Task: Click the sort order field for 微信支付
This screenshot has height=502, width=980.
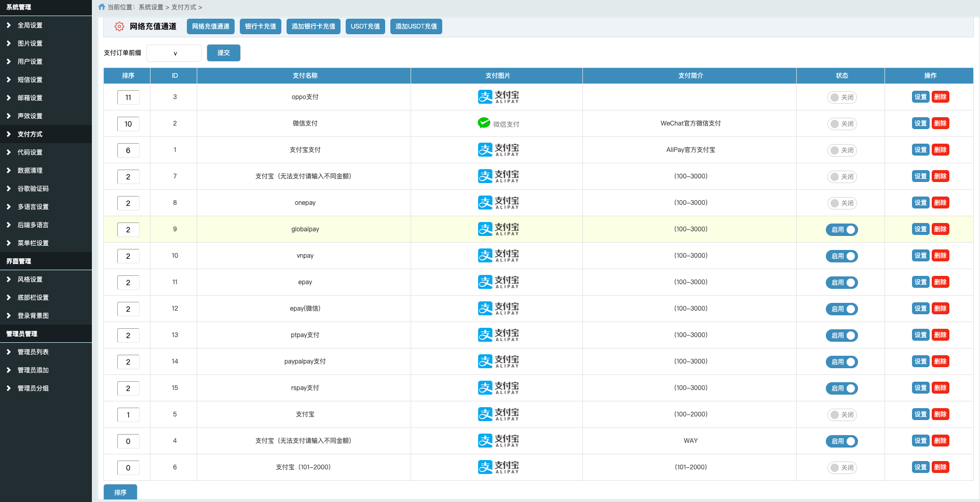Action: pyautogui.click(x=128, y=124)
